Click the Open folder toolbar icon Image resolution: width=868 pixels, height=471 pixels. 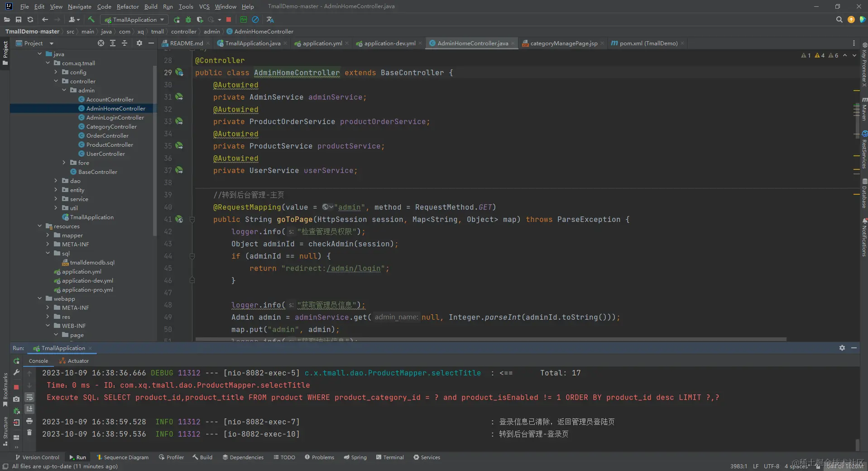(7, 19)
